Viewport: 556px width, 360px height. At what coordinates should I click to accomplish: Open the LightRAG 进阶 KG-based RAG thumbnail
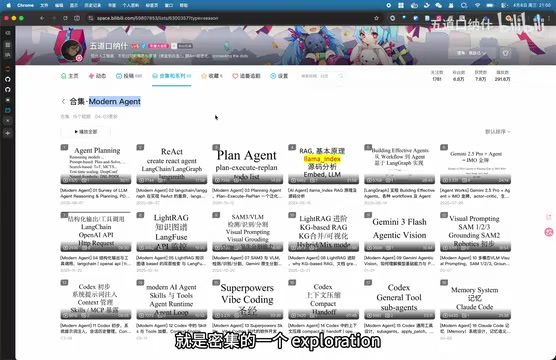(x=323, y=232)
